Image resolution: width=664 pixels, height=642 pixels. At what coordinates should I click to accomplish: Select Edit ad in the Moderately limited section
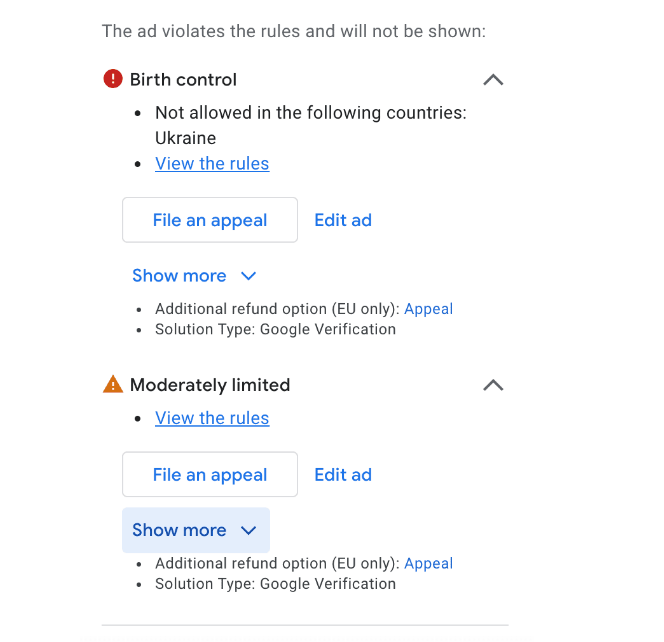(x=343, y=475)
